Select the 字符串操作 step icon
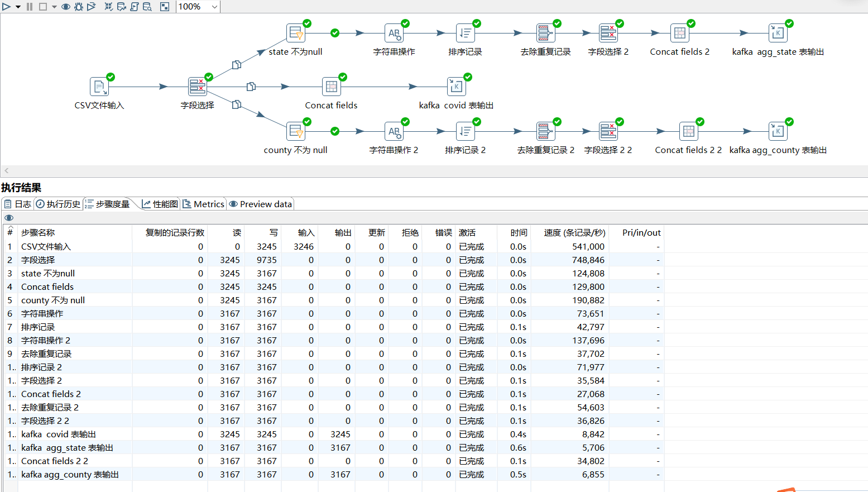Screen dimensions: 868x492 pyautogui.click(x=394, y=33)
